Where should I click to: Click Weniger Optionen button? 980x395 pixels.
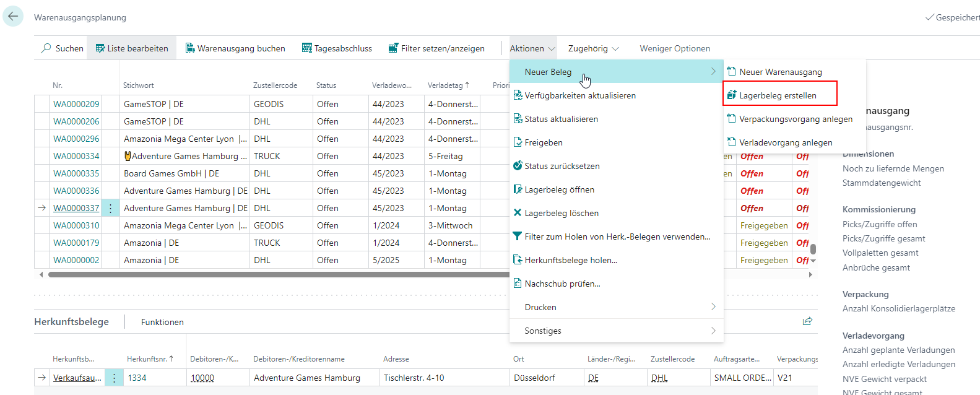[675, 48]
